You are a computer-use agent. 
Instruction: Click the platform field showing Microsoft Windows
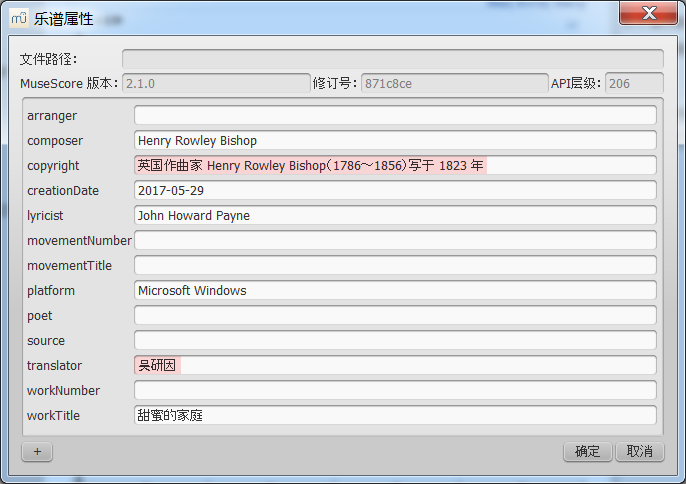[x=395, y=291]
